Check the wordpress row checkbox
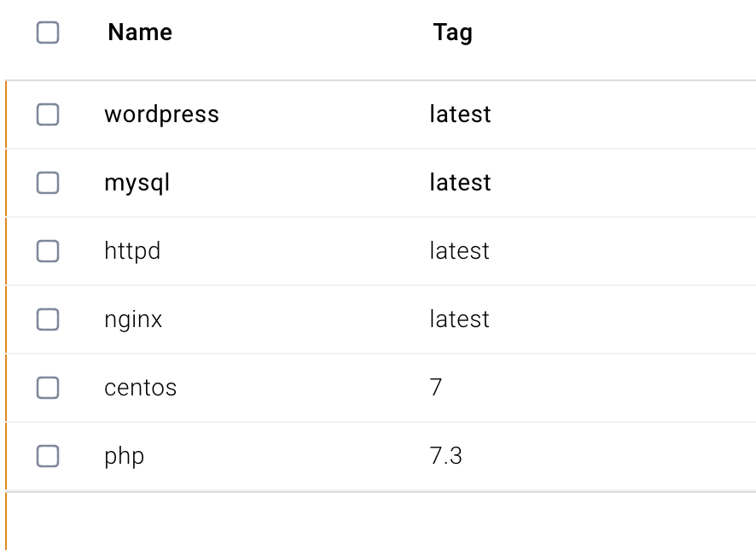This screenshot has height=550, width=756. [48, 114]
